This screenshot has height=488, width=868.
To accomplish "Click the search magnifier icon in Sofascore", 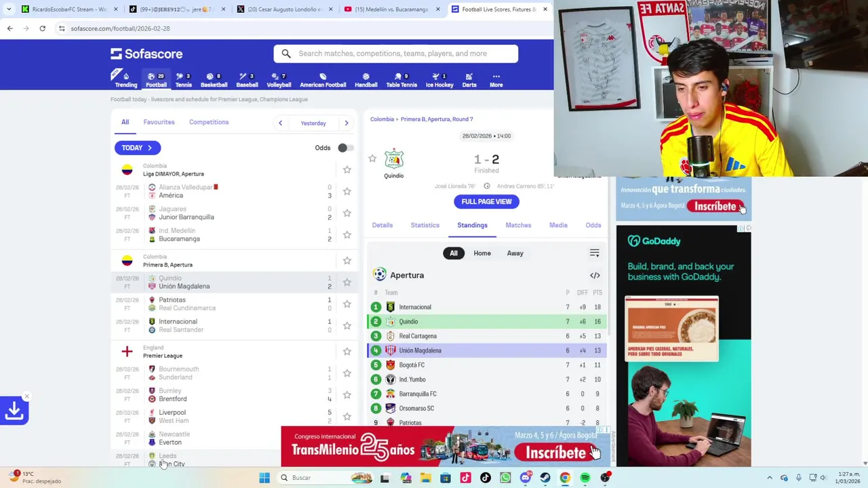I will tap(286, 54).
